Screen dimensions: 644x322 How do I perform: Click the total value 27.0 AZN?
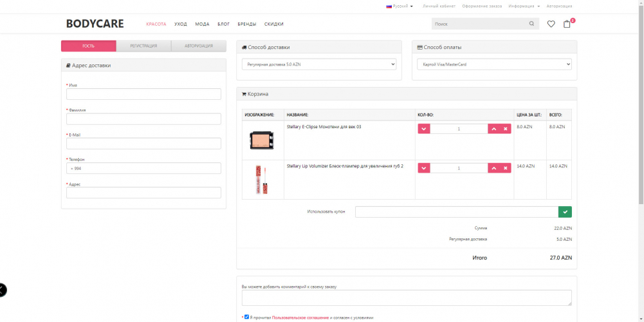tap(560, 258)
